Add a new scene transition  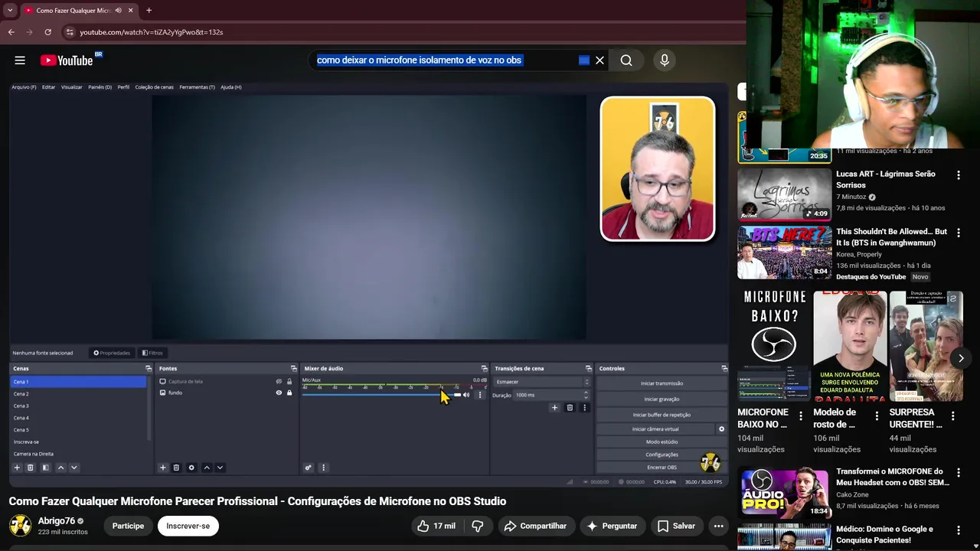click(554, 408)
